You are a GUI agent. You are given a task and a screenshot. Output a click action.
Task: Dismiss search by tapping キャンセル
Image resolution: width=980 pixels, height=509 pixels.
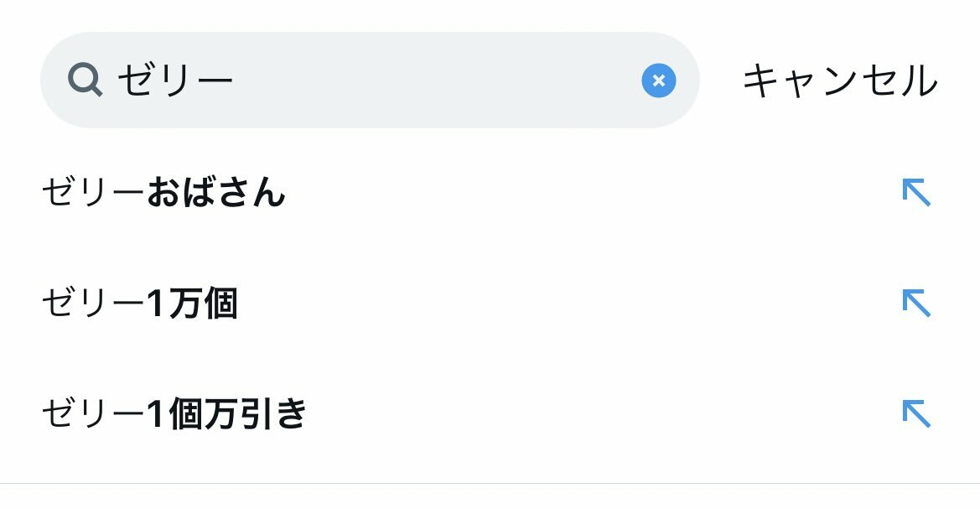click(x=839, y=81)
